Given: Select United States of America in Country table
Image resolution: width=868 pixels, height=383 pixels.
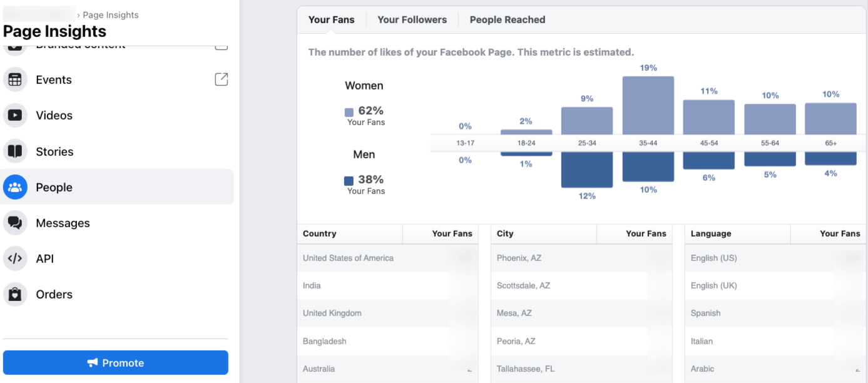Looking at the screenshot, I should click(347, 258).
